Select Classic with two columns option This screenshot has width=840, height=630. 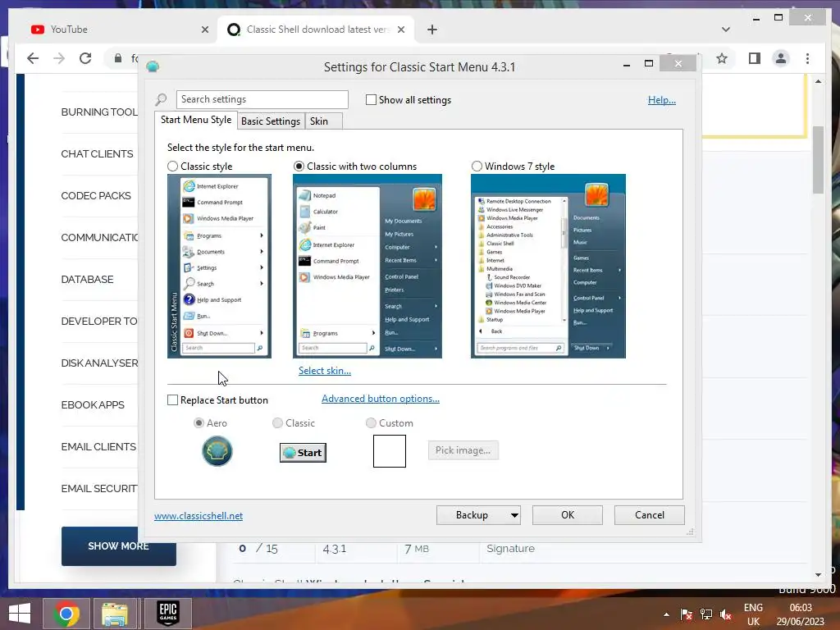click(x=299, y=166)
